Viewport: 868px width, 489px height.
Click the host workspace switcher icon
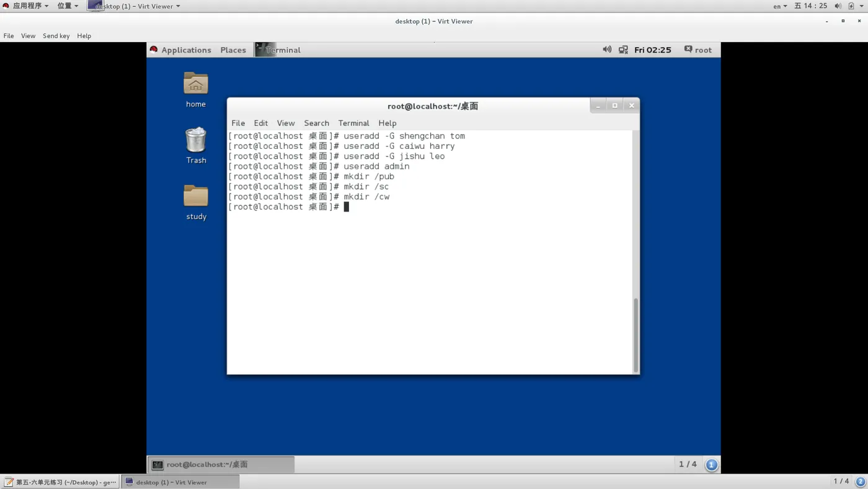pos(861,482)
